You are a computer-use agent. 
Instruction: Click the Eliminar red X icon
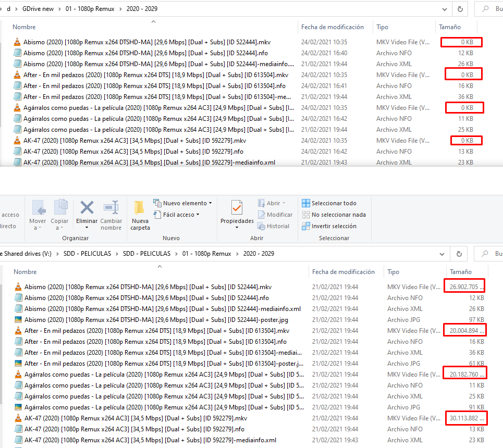[87, 208]
